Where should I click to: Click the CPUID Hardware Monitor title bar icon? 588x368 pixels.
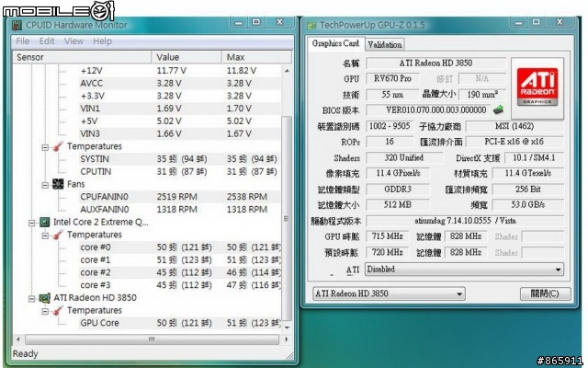tap(17, 25)
